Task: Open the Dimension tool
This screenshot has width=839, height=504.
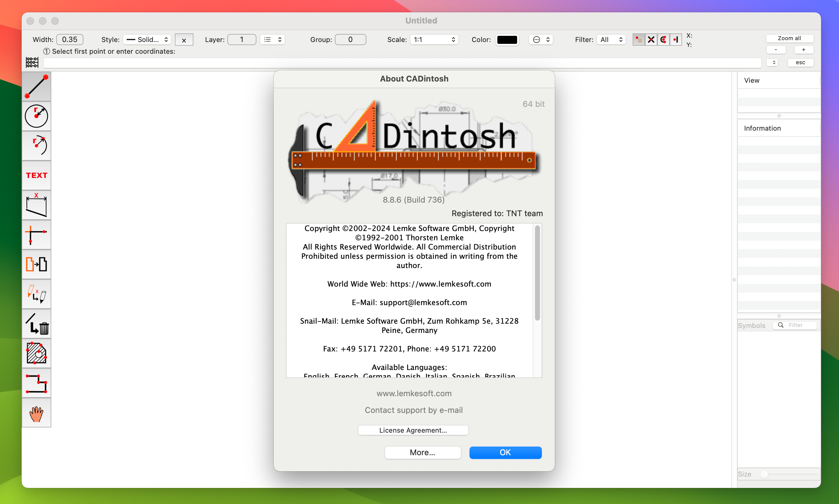Action: click(x=36, y=204)
